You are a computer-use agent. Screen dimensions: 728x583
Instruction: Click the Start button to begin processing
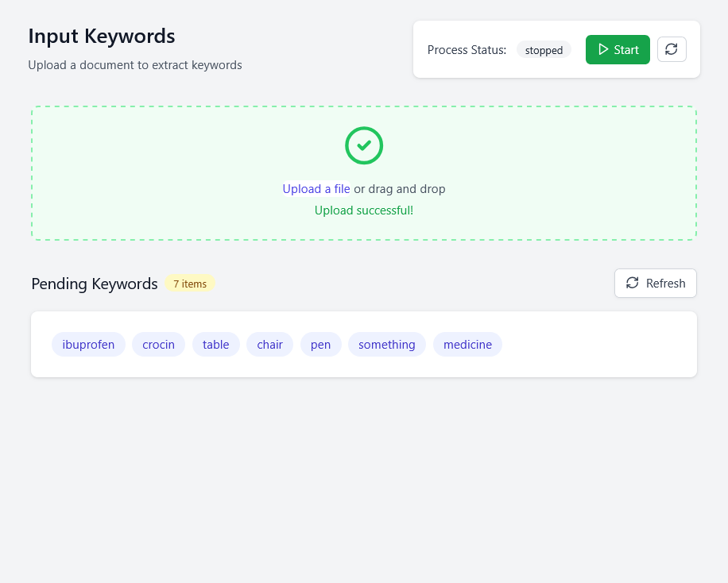pos(618,49)
